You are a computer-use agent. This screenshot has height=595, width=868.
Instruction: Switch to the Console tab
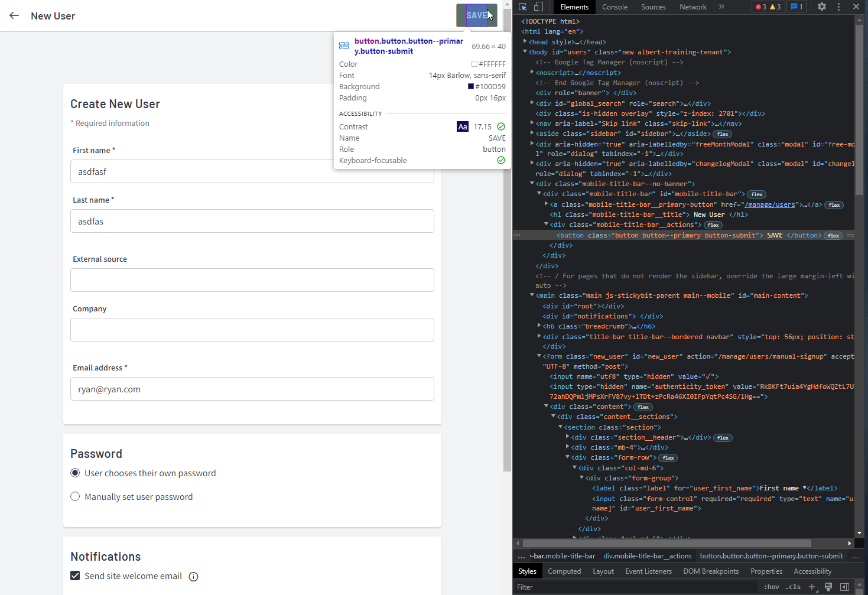pos(615,7)
